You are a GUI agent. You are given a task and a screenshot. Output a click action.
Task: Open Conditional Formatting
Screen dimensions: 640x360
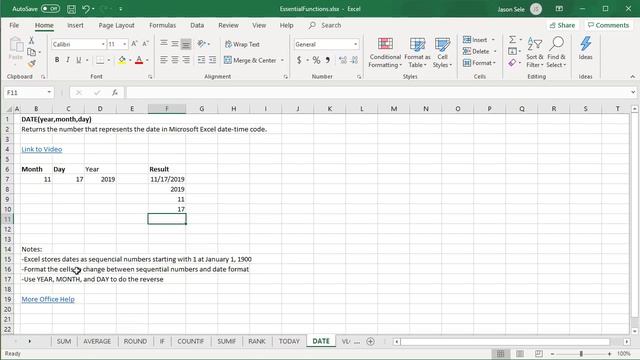[385, 52]
